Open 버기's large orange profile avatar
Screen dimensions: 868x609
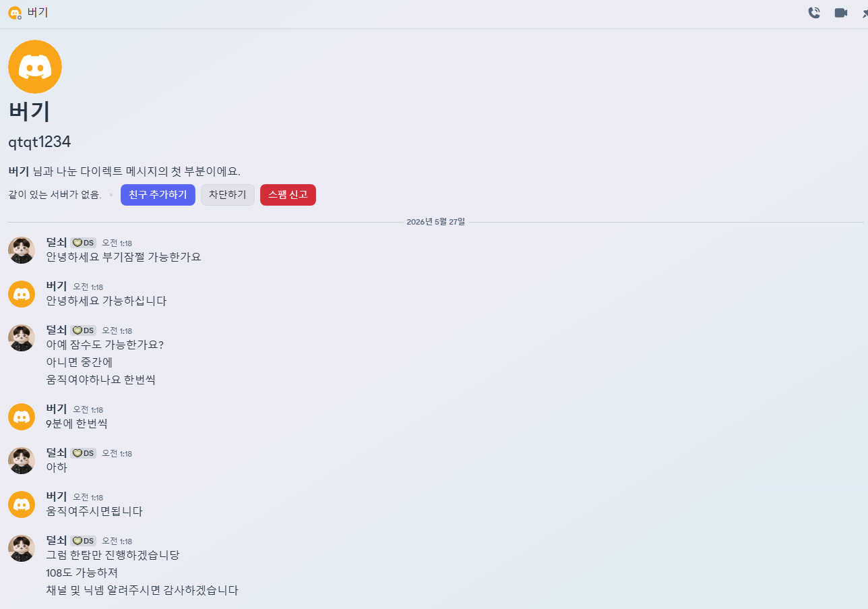coord(35,67)
